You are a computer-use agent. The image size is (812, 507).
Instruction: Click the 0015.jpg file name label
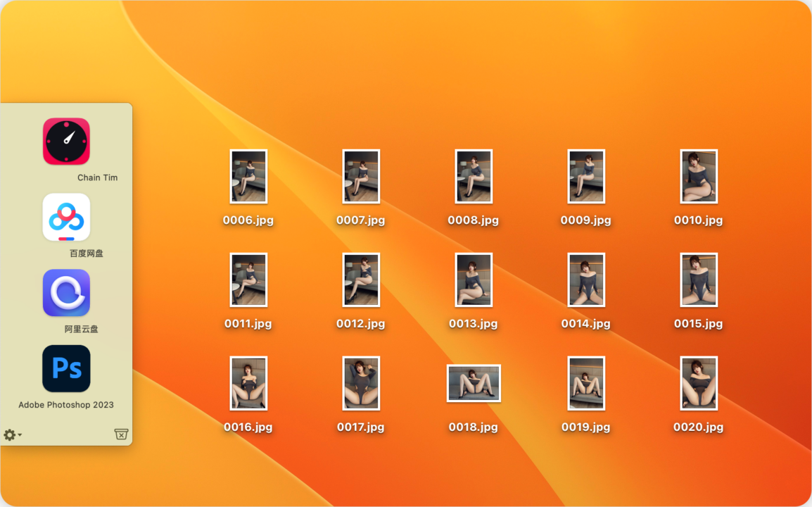pyautogui.click(x=698, y=323)
